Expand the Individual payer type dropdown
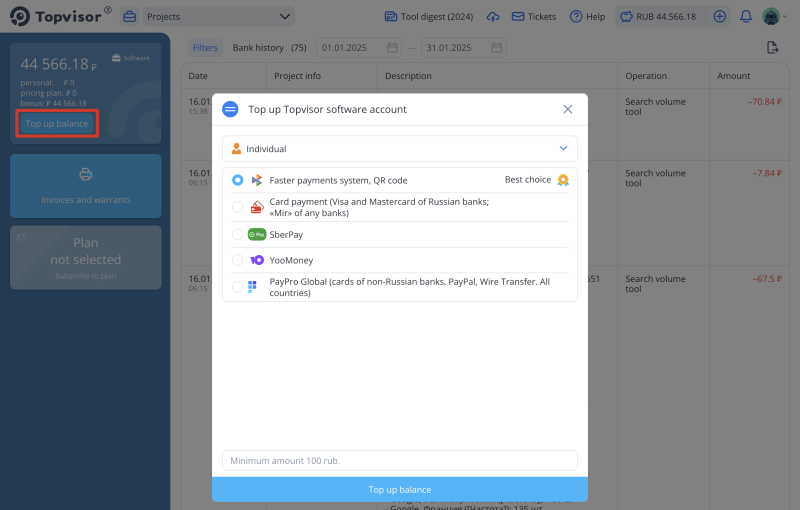This screenshot has height=510, width=800. (400, 149)
